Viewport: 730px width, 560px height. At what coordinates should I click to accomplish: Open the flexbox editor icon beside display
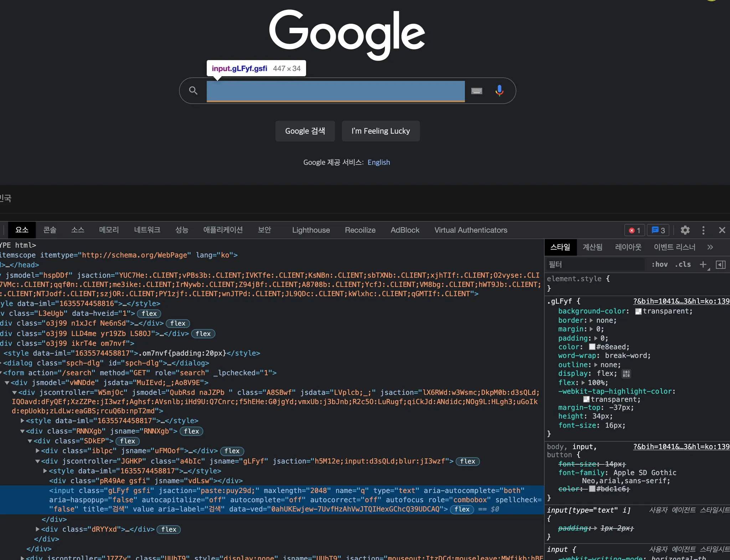[x=626, y=374]
